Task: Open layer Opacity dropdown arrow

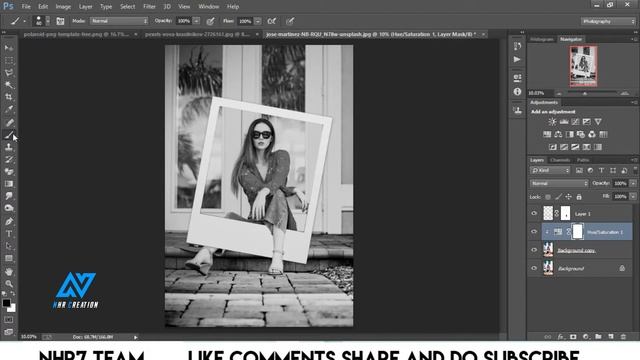Action: (x=633, y=183)
